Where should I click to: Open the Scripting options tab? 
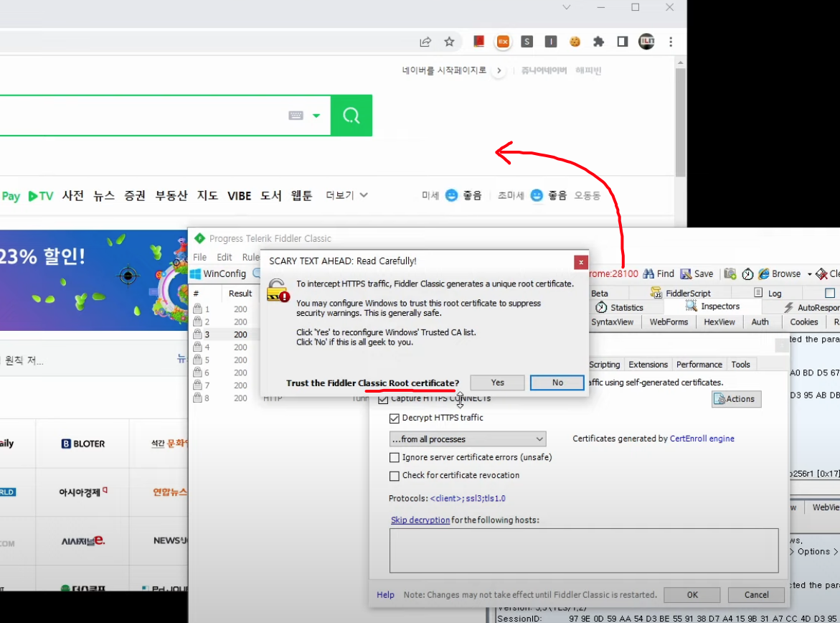coord(604,365)
